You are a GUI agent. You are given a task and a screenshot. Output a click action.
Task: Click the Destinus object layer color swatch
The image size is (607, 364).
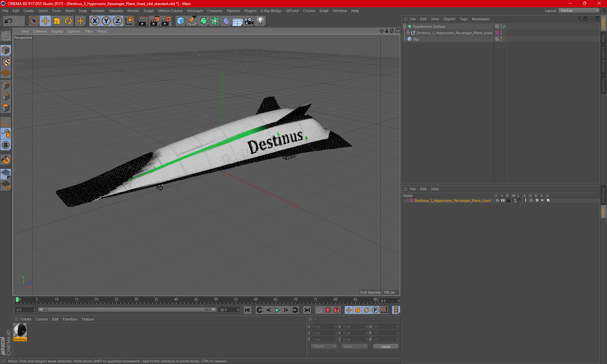tap(497, 33)
